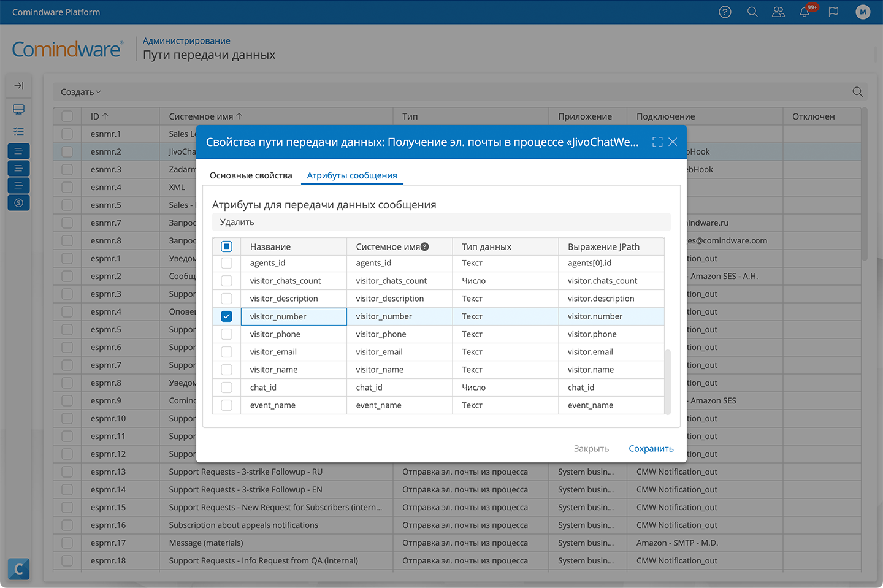Open the monitor icon in sidebar
The image size is (883, 588).
coord(18,110)
